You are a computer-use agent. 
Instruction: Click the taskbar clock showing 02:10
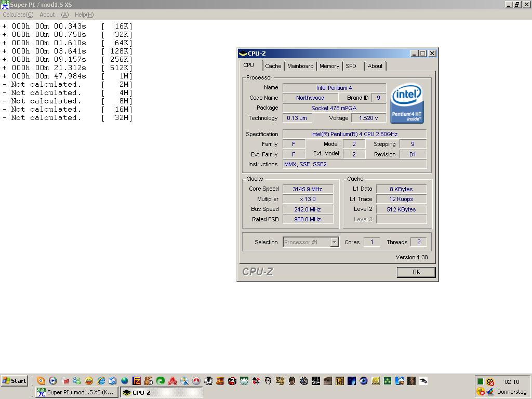(x=512, y=382)
